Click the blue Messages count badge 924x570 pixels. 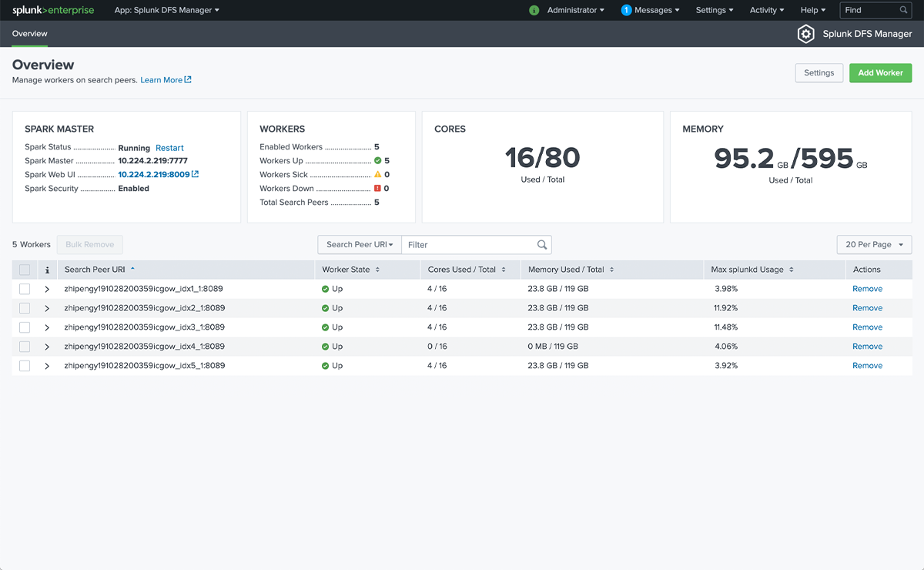pyautogui.click(x=626, y=10)
